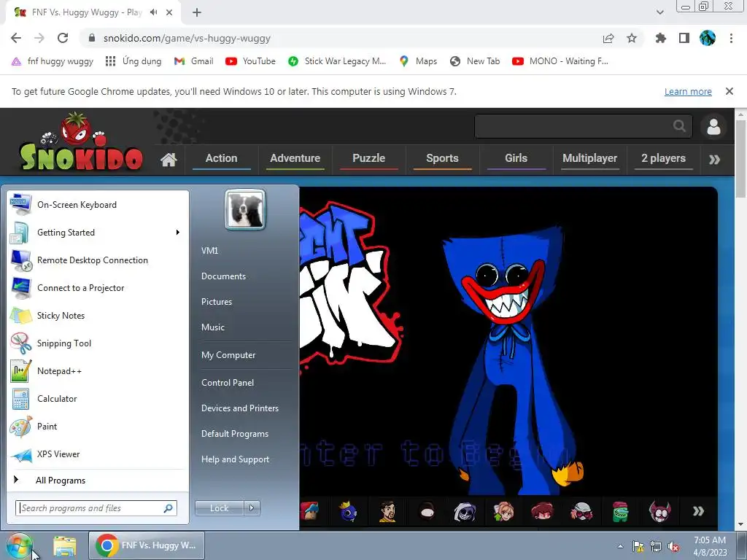
Task: Show more Snokido categories chevron
Action: click(714, 160)
